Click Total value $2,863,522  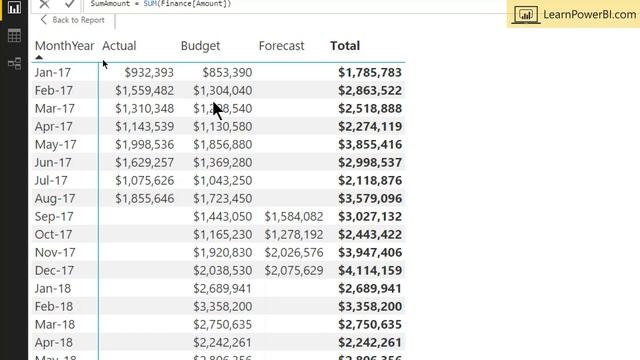pos(370,91)
